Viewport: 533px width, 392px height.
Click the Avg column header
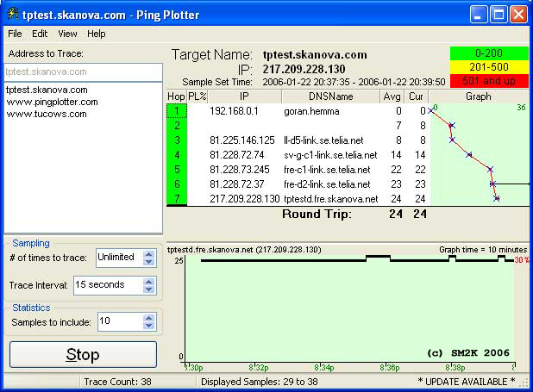[392, 96]
